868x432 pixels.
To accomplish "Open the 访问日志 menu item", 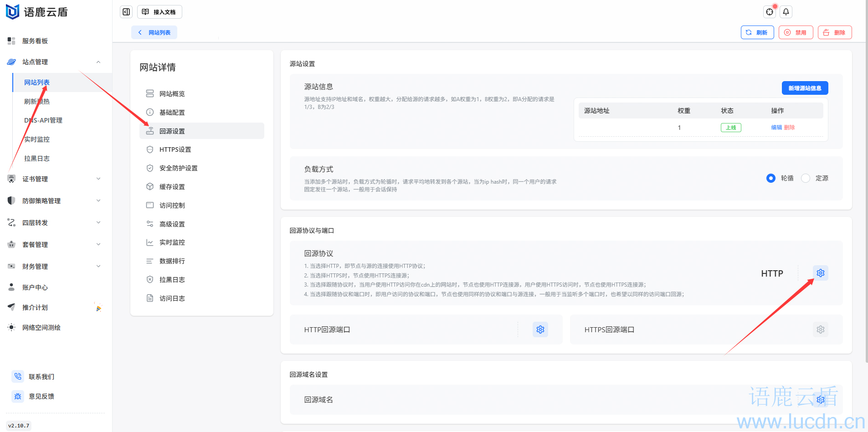I will (x=172, y=298).
